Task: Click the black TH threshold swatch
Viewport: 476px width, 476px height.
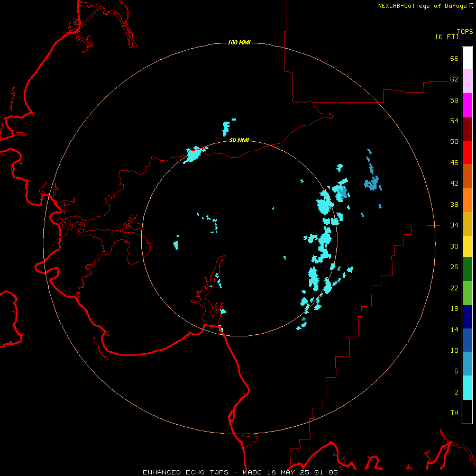Action: click(467, 411)
